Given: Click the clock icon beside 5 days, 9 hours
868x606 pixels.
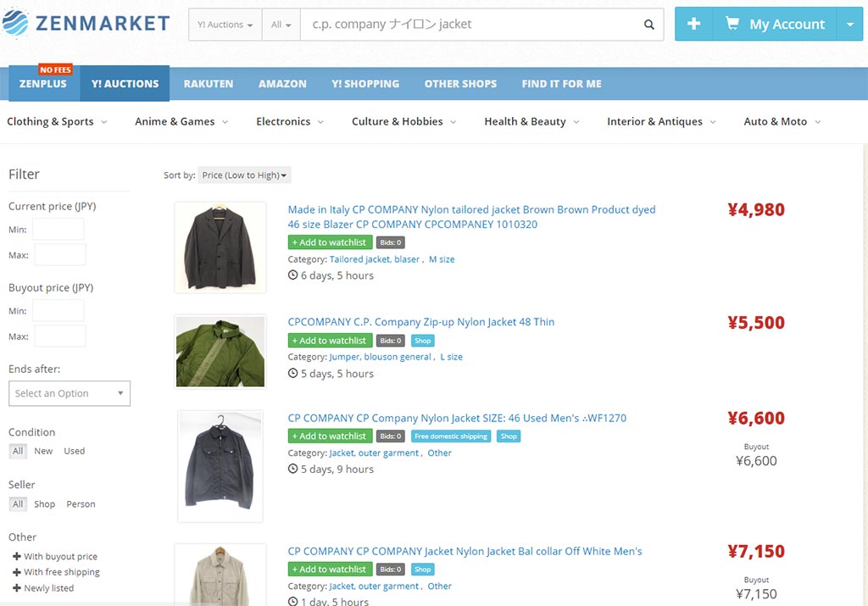Looking at the screenshot, I should 292,469.
